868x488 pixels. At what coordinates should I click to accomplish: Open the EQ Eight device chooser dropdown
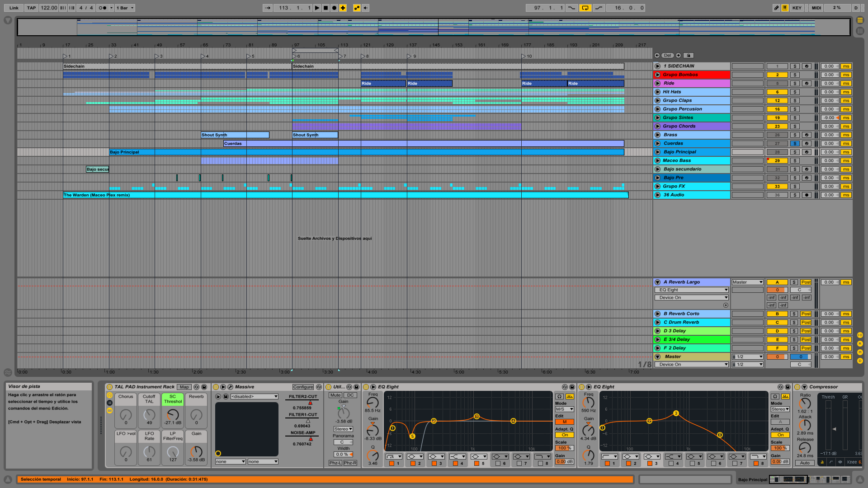(691, 290)
